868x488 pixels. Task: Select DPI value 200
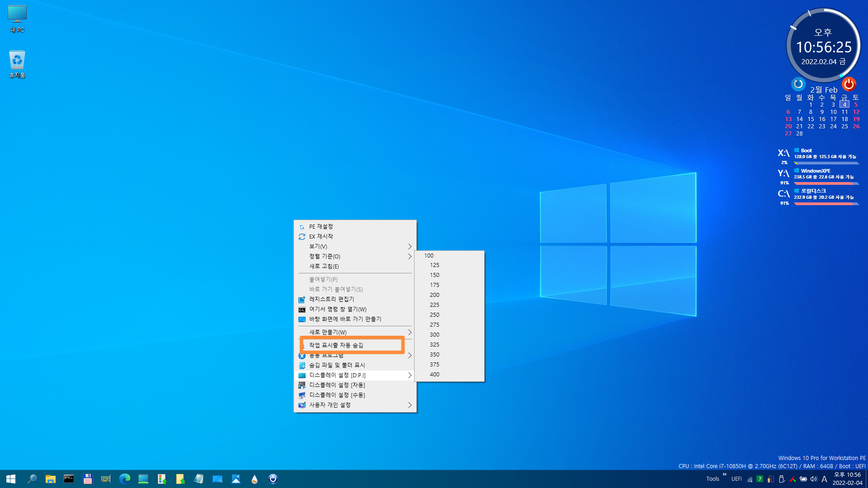coord(449,295)
